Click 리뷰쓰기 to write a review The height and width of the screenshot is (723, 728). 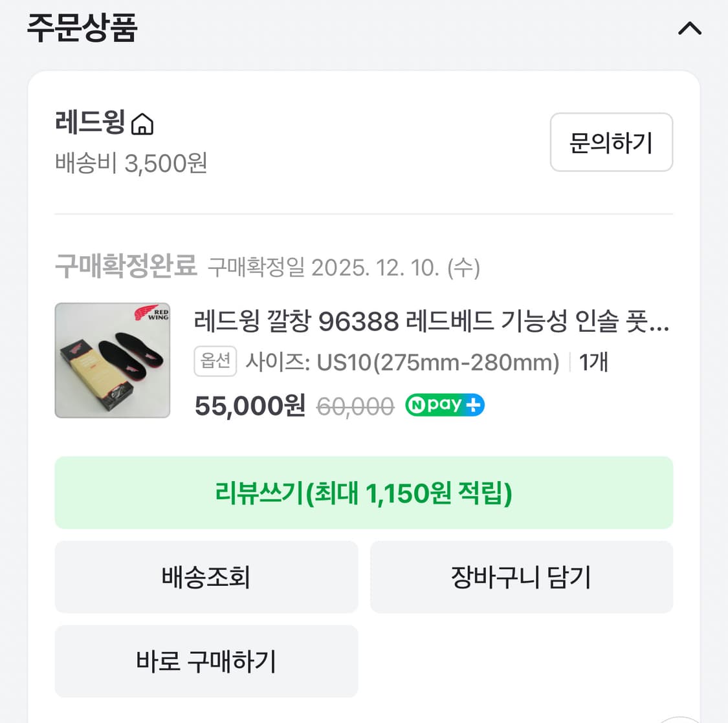point(364,493)
